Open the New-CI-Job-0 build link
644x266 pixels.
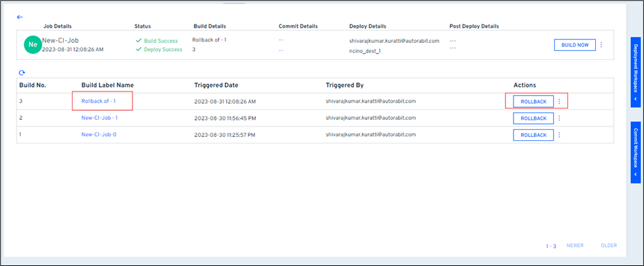pyautogui.click(x=99, y=135)
